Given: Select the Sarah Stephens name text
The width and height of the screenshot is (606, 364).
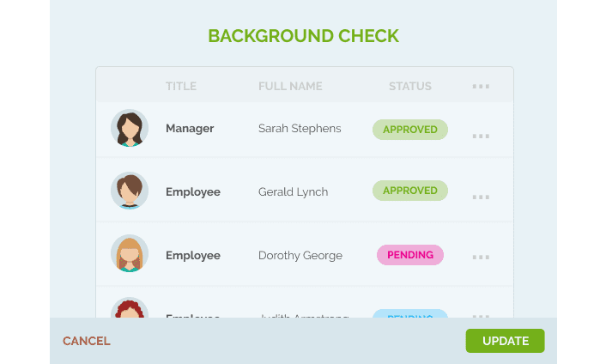Looking at the screenshot, I should 300,129.
